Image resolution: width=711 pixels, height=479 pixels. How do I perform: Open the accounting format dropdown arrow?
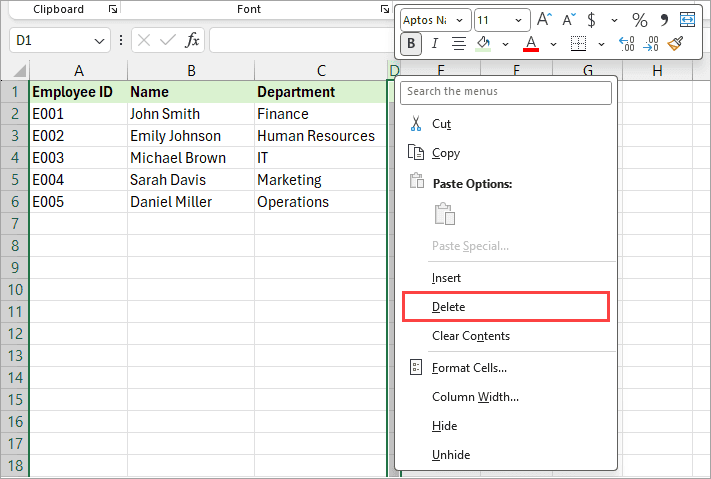point(614,20)
